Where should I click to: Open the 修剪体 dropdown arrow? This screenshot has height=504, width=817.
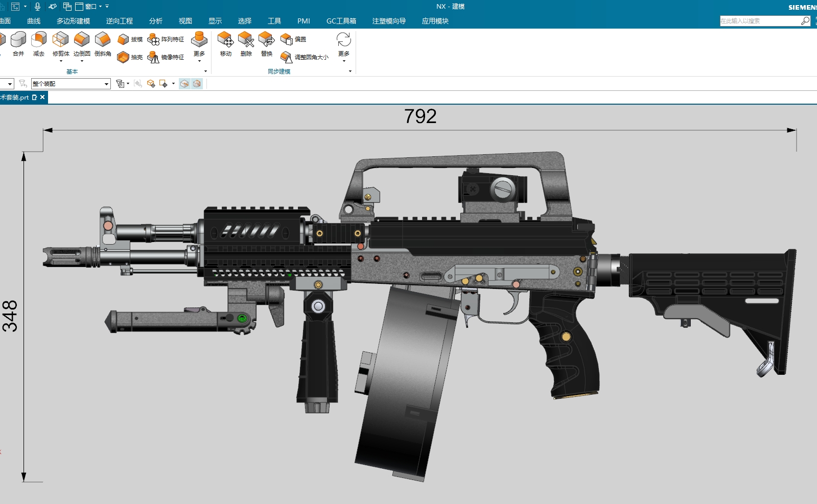click(x=61, y=61)
